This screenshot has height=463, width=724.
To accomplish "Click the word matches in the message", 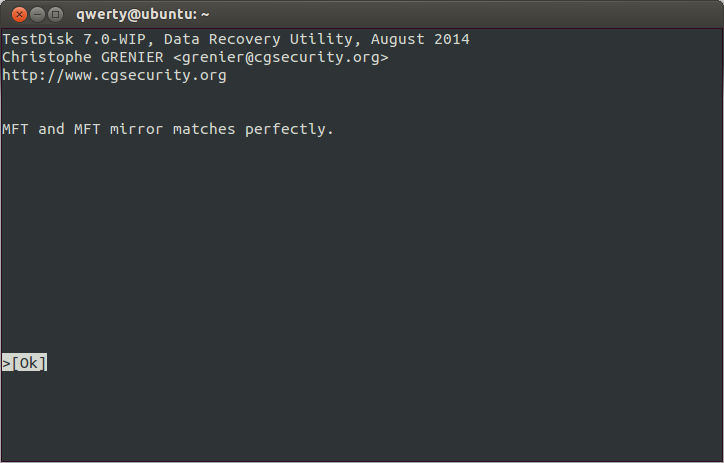I will coord(204,129).
